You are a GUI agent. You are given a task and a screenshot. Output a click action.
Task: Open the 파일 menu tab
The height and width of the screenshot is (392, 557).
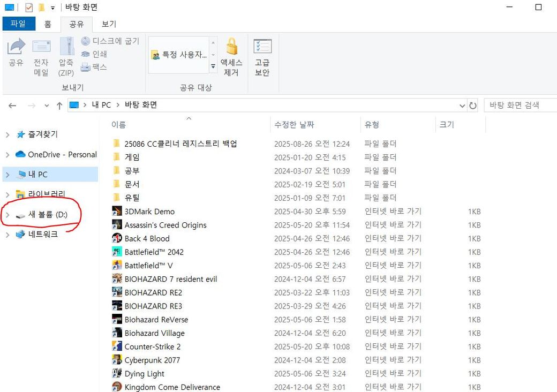pos(18,24)
